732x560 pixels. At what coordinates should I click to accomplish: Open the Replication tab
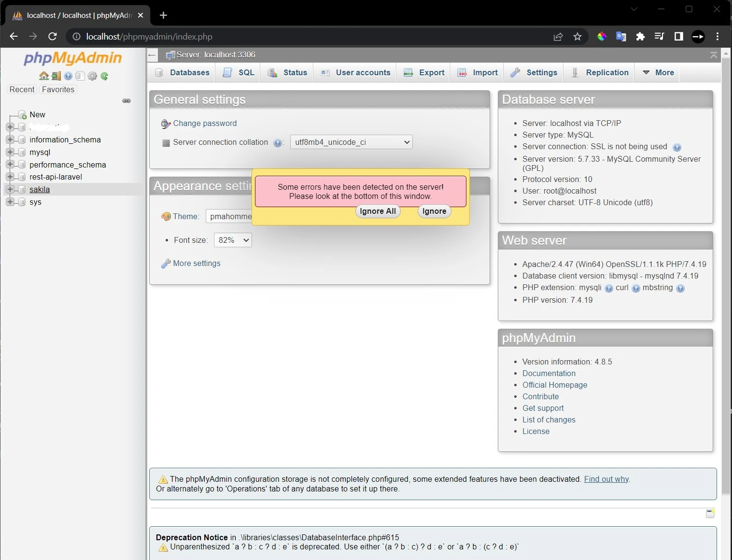[600, 72]
